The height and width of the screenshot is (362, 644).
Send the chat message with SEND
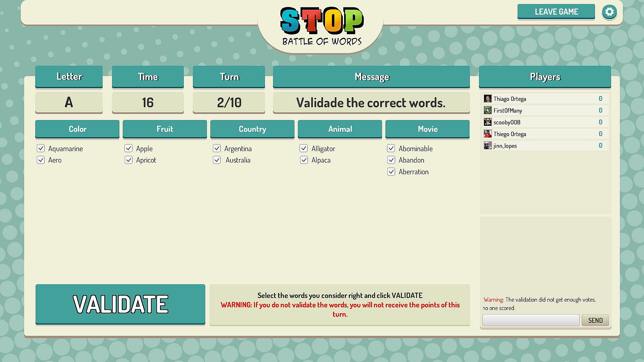click(x=595, y=320)
